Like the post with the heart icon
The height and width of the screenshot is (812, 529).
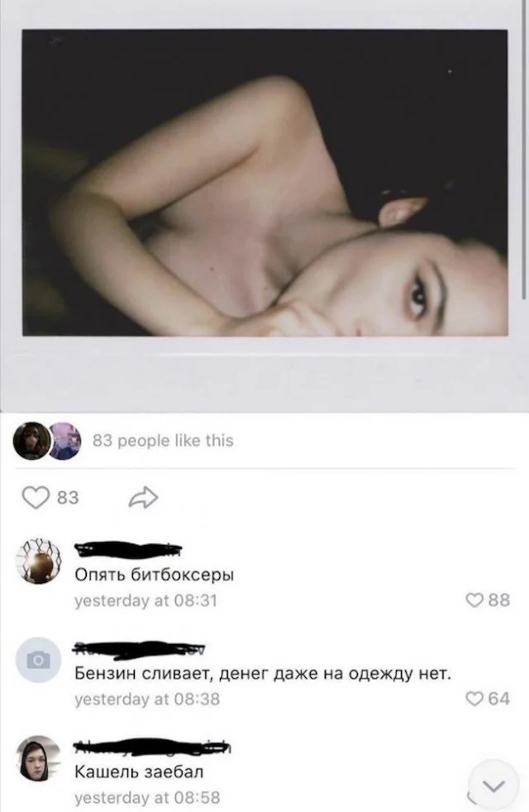(35, 498)
